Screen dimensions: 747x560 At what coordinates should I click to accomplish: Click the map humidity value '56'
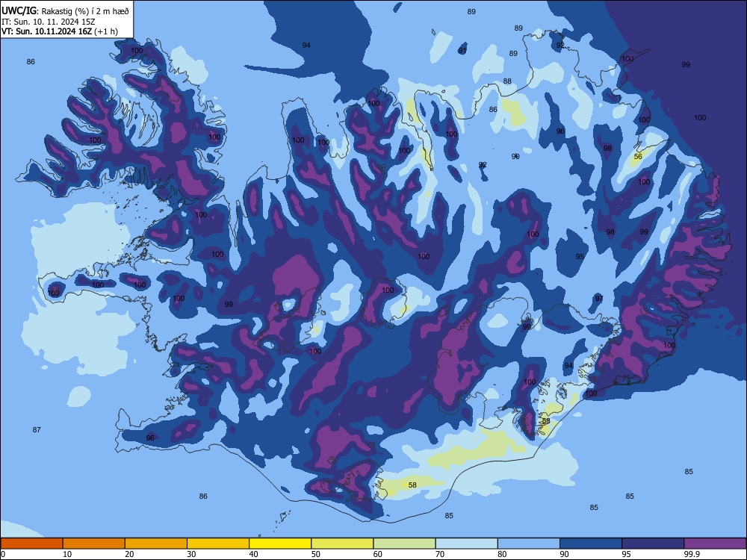point(638,156)
